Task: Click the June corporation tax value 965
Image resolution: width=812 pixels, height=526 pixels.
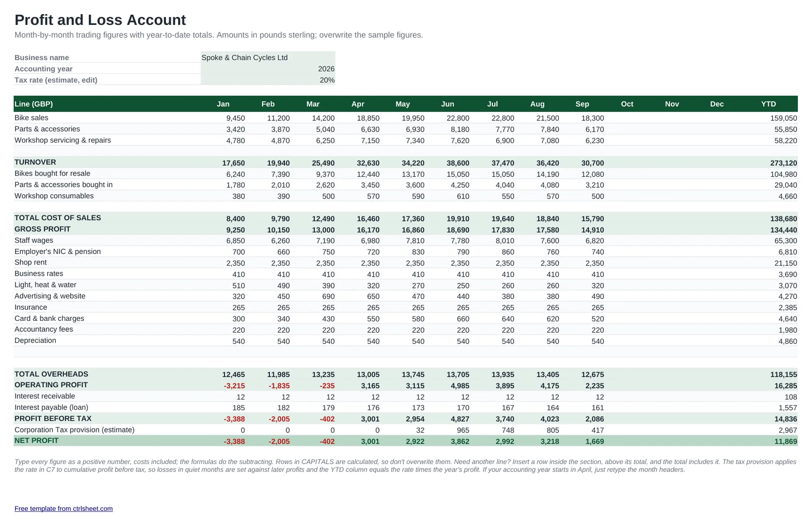Action: pyautogui.click(x=463, y=430)
